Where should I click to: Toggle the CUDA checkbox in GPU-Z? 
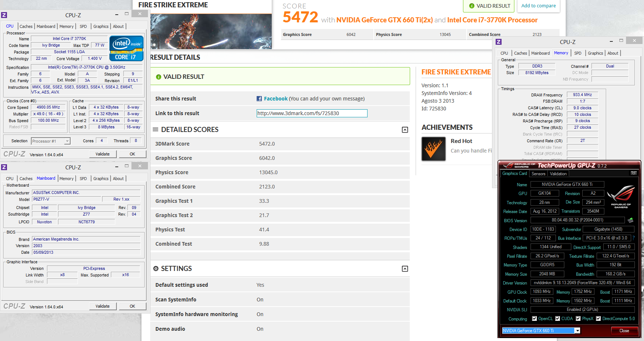(558, 319)
